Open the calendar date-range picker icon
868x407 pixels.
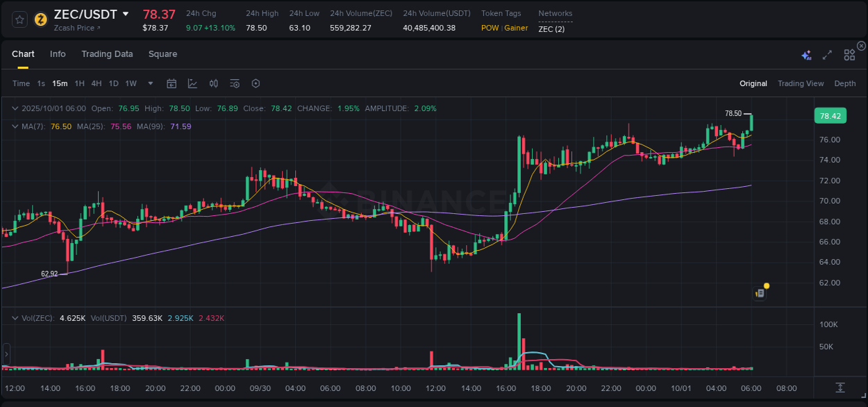tap(172, 83)
